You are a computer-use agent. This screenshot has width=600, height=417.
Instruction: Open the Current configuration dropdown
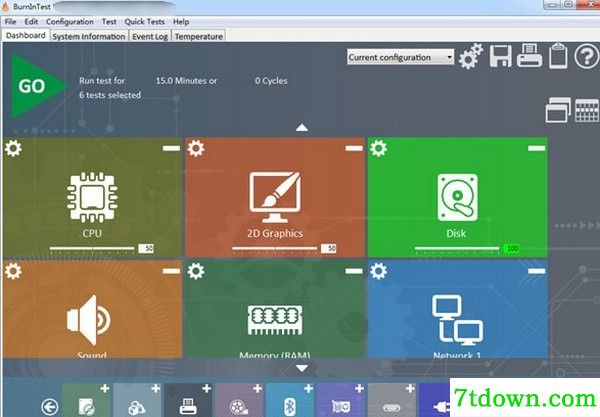(400, 57)
